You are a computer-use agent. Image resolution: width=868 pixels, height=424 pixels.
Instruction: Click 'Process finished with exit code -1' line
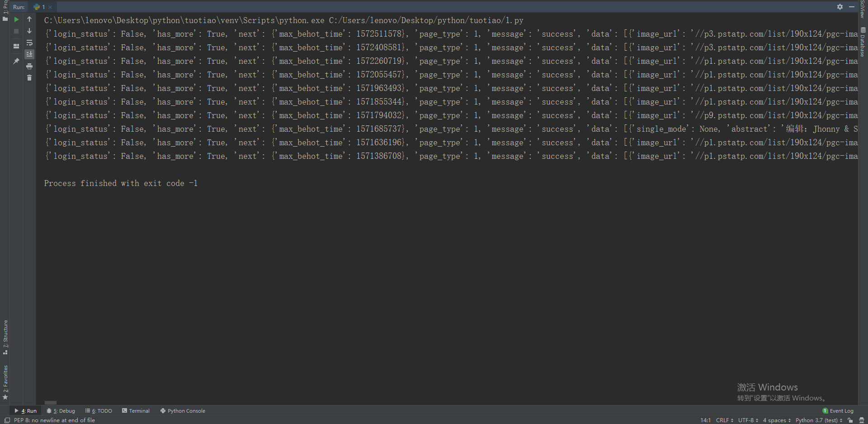(121, 183)
